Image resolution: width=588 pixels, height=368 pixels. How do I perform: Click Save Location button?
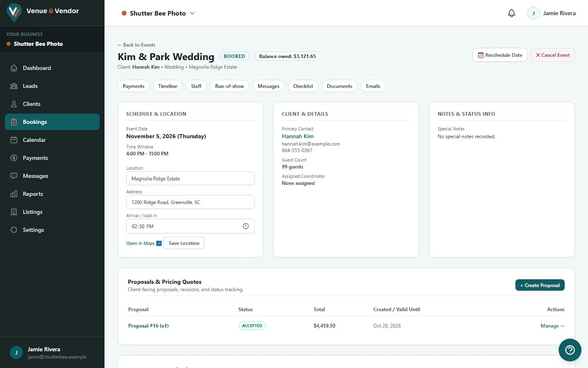point(184,243)
